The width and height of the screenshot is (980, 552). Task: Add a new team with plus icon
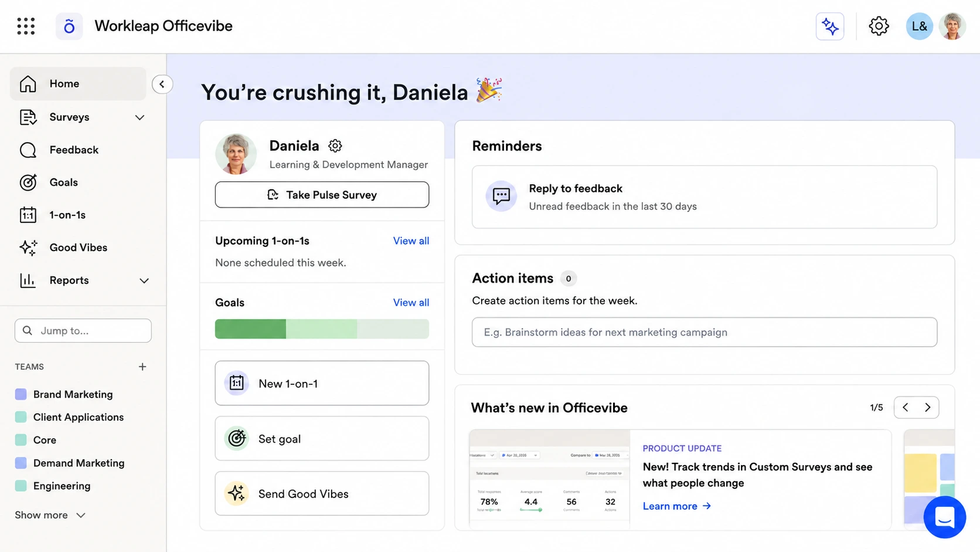(x=142, y=367)
